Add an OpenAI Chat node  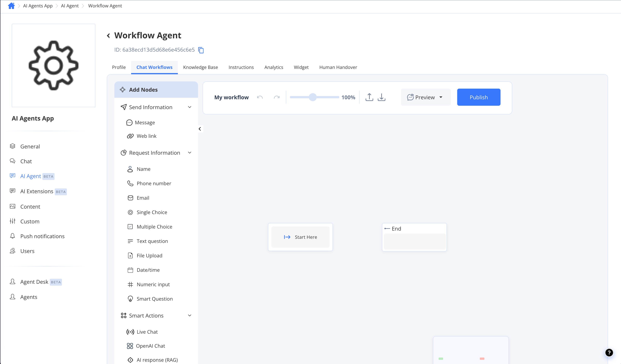coord(146,346)
